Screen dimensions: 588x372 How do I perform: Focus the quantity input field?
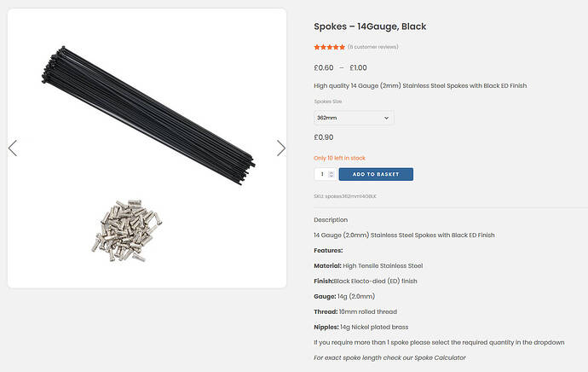(322, 174)
